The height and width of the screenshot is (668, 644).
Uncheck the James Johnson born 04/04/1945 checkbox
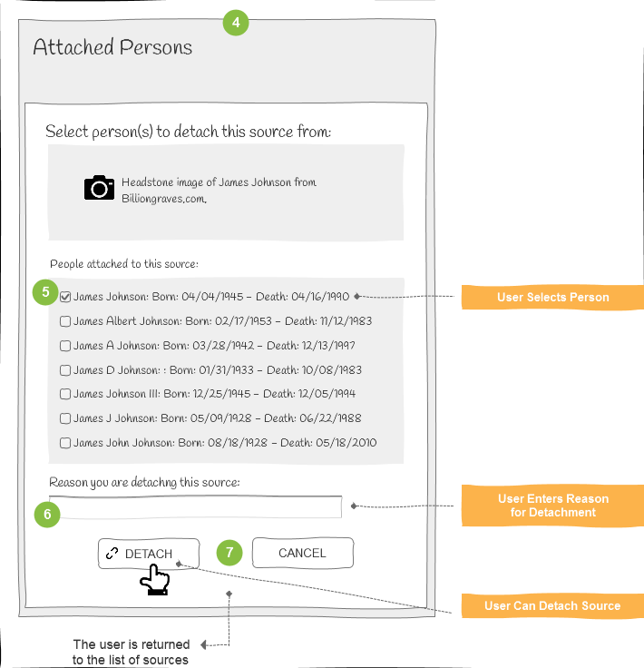coord(65,297)
